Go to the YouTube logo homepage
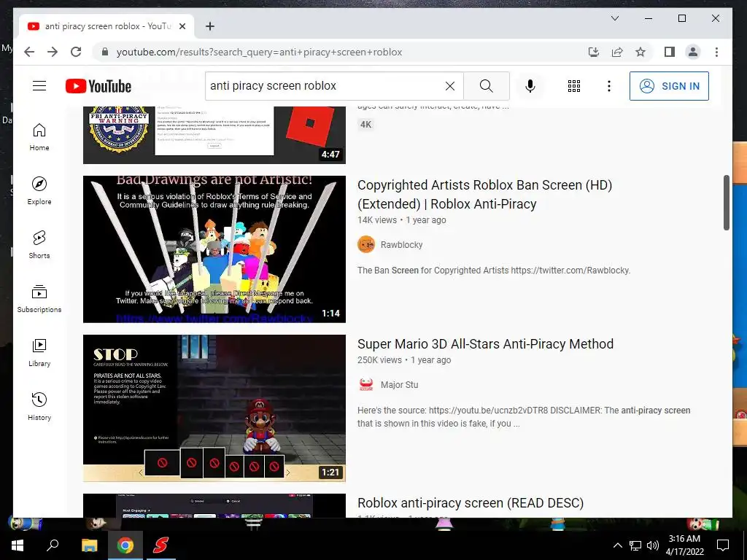This screenshot has height=560, width=747. click(x=98, y=86)
